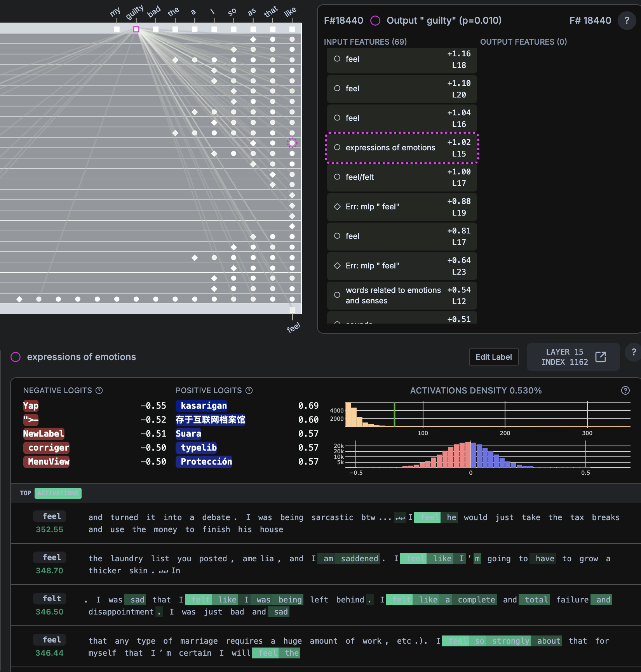Click activation value 352.55
This screenshot has height=672, width=641.
point(49,529)
